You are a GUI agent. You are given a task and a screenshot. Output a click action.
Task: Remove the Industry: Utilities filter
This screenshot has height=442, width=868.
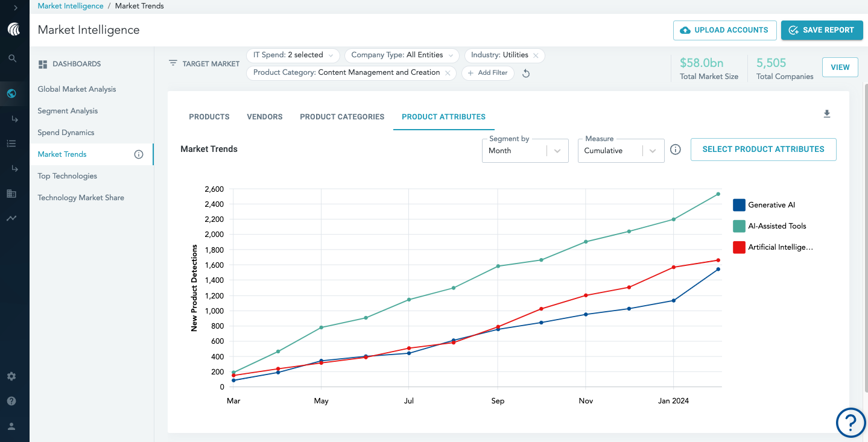536,55
